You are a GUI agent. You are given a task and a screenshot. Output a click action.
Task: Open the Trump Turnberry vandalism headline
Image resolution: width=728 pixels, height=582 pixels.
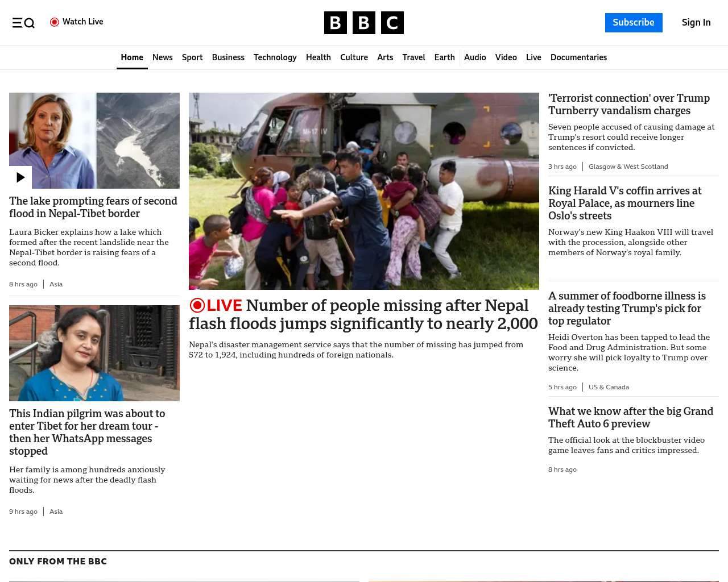point(629,105)
